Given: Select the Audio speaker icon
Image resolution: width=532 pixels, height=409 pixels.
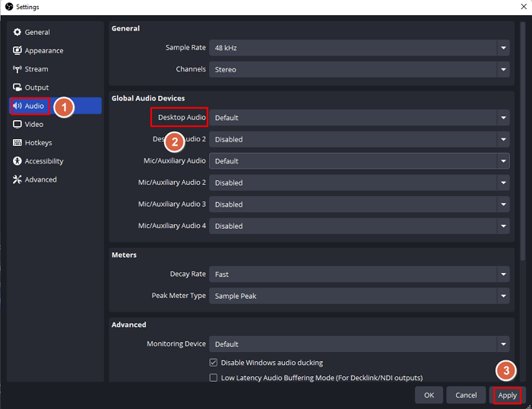Looking at the screenshot, I should point(17,106).
